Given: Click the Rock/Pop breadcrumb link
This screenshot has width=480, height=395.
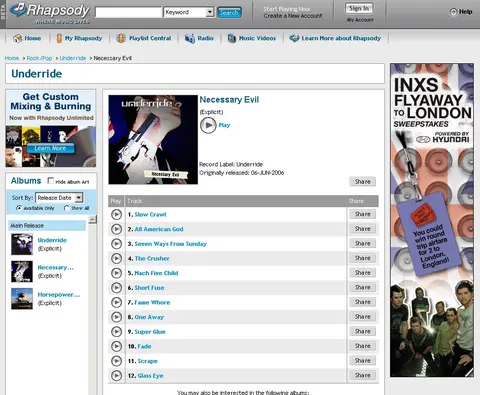Looking at the screenshot, I should tap(39, 58).
